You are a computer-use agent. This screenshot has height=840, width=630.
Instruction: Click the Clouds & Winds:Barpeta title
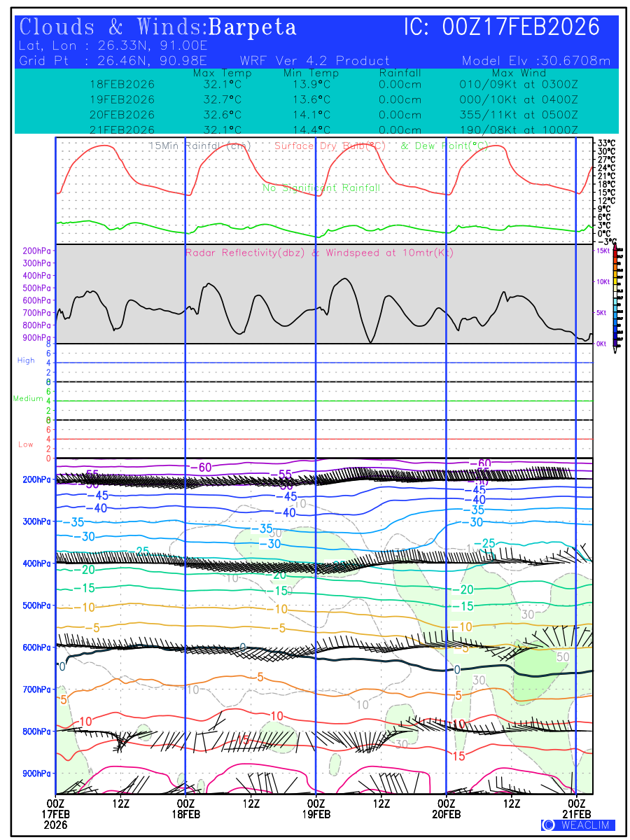[158, 28]
